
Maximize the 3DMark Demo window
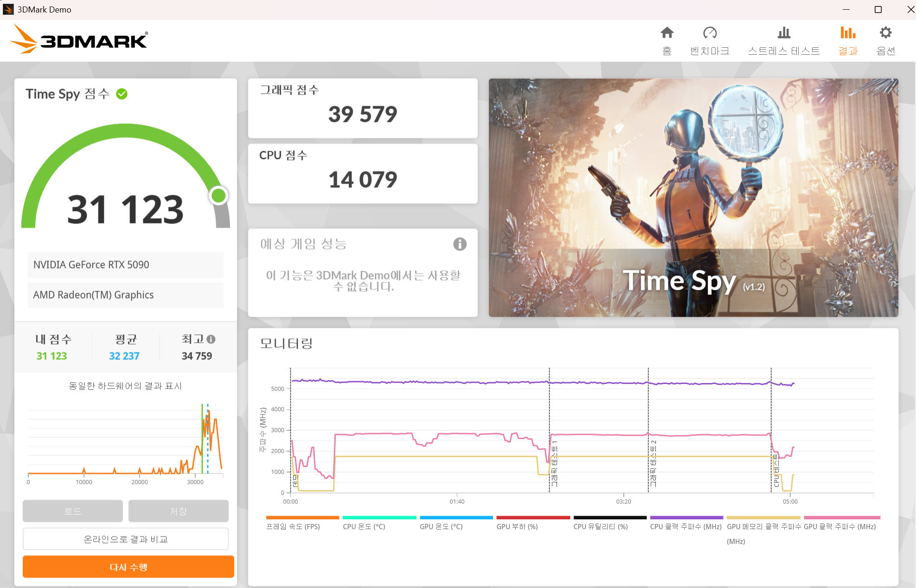(878, 9)
